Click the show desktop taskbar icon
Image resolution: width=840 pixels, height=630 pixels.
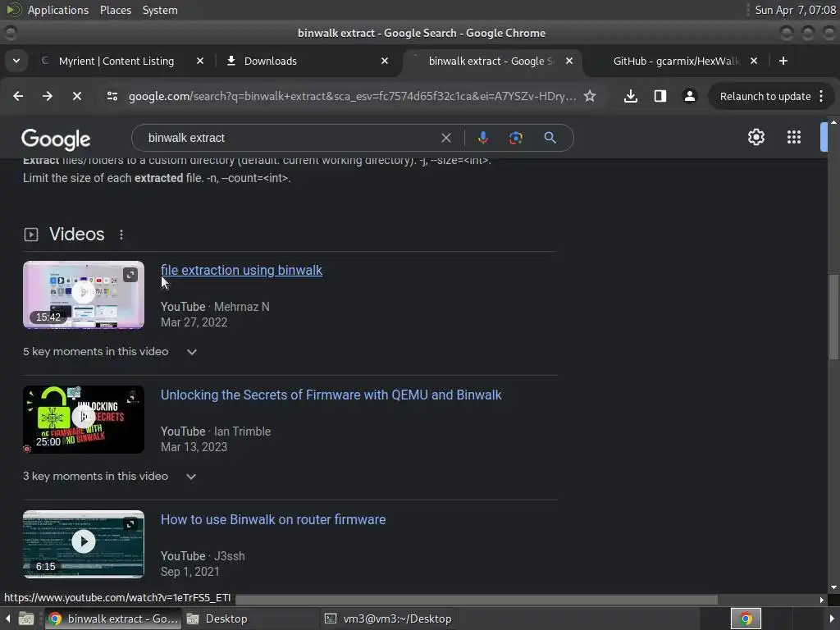(25, 619)
